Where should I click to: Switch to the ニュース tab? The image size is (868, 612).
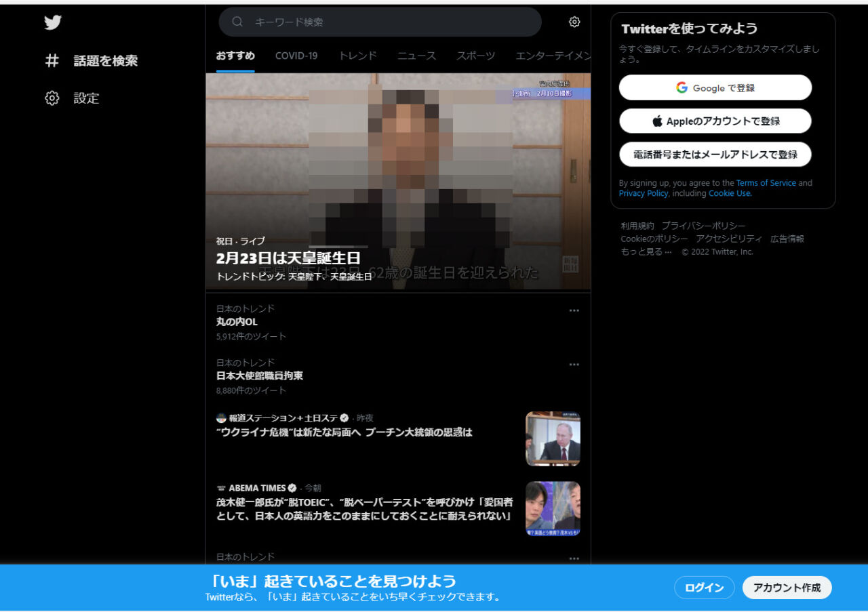pos(416,56)
